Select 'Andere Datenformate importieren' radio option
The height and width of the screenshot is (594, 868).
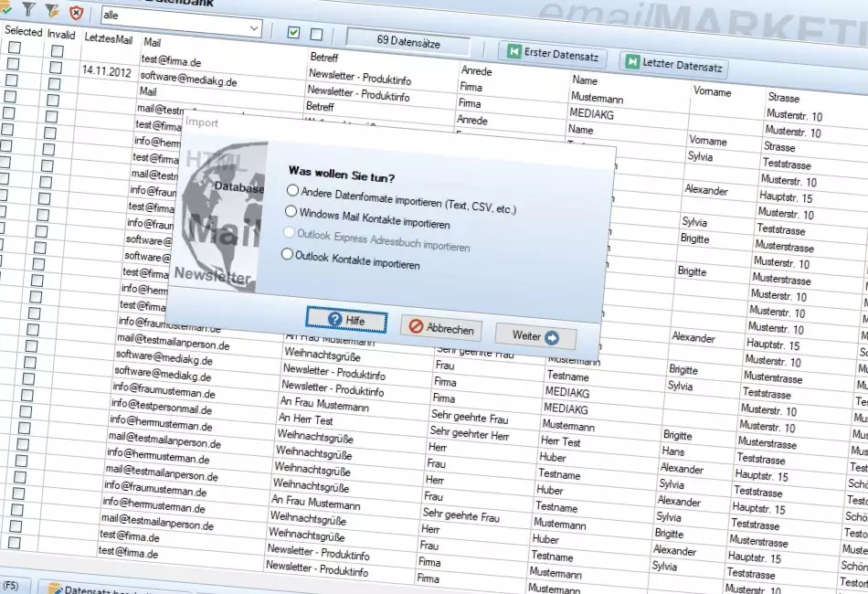coord(292,190)
